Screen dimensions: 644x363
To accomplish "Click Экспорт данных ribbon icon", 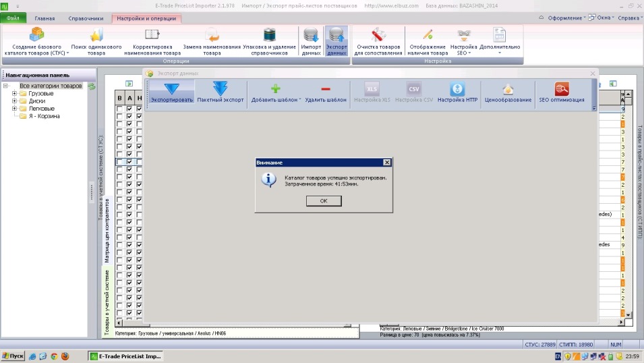I will tap(336, 34).
